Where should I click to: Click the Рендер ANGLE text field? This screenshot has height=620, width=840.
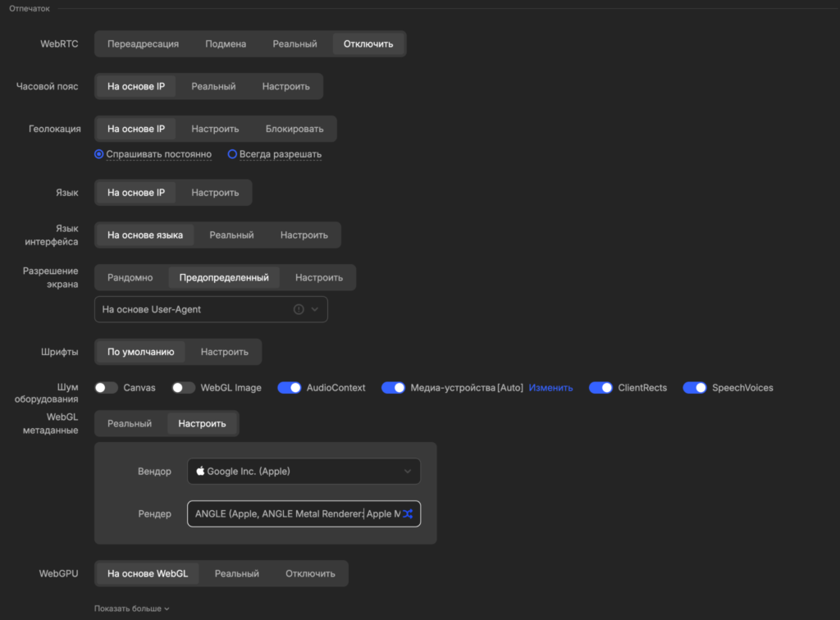pyautogui.click(x=295, y=514)
